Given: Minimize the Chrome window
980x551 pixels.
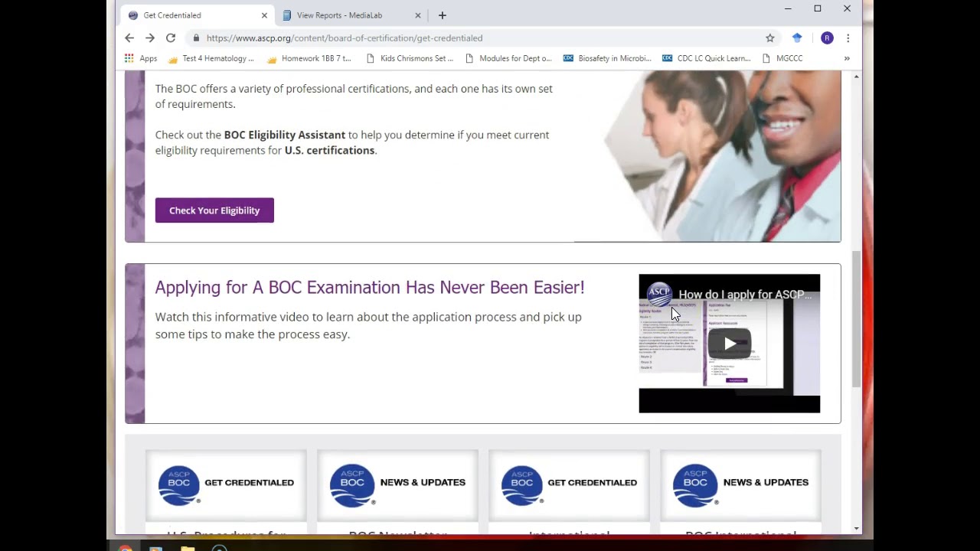Looking at the screenshot, I should (x=788, y=8).
